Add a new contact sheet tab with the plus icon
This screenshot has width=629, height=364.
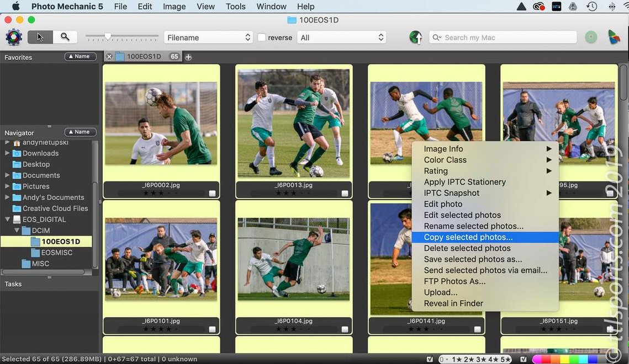click(188, 57)
